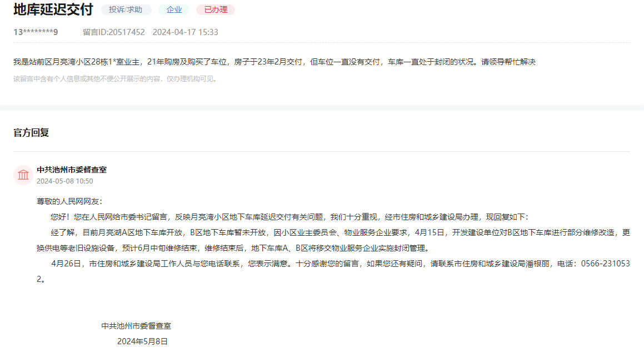
Task: Click the greeting 尊敬的人民网网友
Action: (69, 201)
